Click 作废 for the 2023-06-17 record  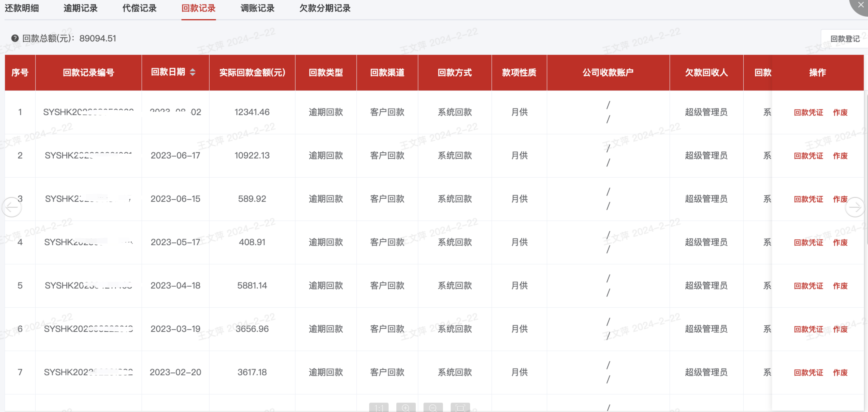[840, 156]
